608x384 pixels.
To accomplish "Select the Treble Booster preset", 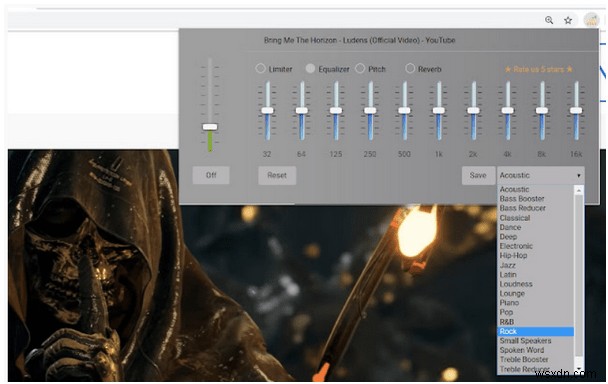I will point(535,360).
